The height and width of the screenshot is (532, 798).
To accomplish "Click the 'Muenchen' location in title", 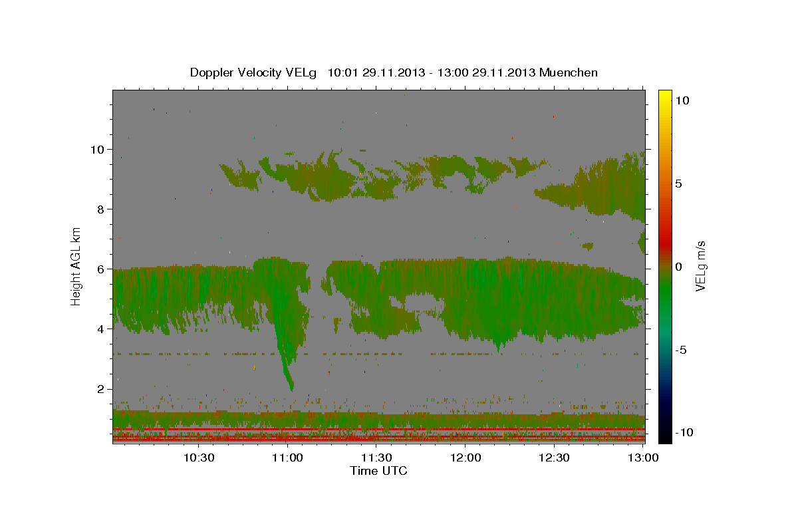I will (x=569, y=72).
